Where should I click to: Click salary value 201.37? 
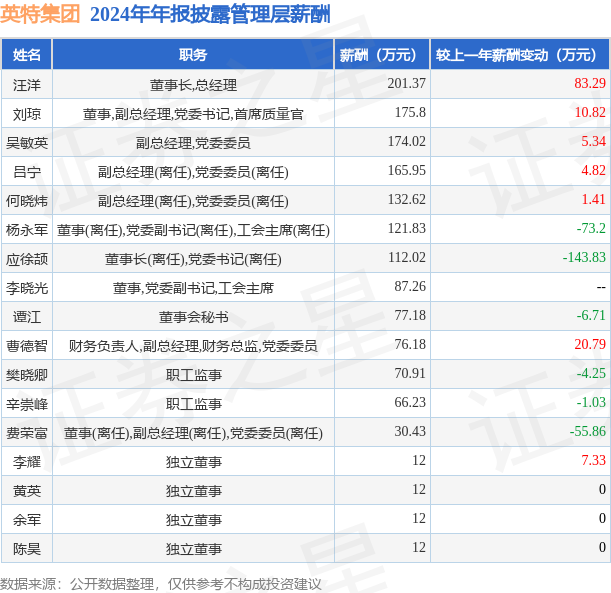[x=406, y=83]
